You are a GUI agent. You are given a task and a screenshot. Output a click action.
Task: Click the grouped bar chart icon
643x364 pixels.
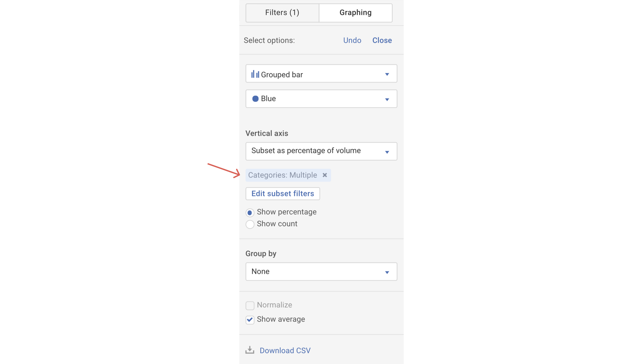click(x=255, y=74)
